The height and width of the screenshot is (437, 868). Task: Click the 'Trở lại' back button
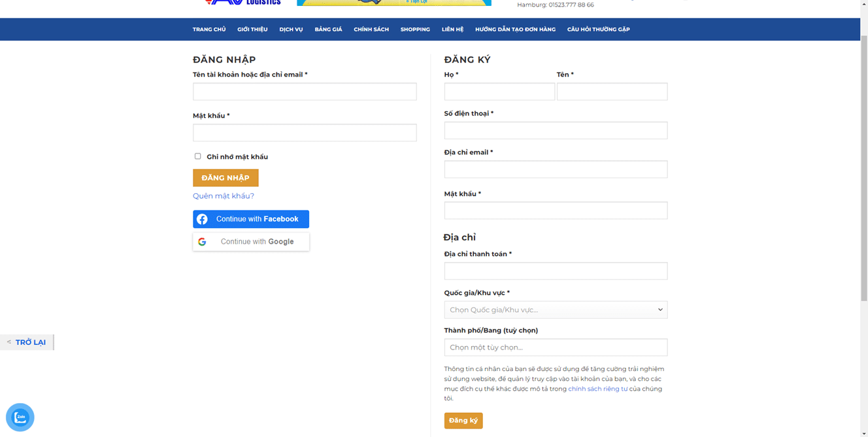(x=27, y=342)
